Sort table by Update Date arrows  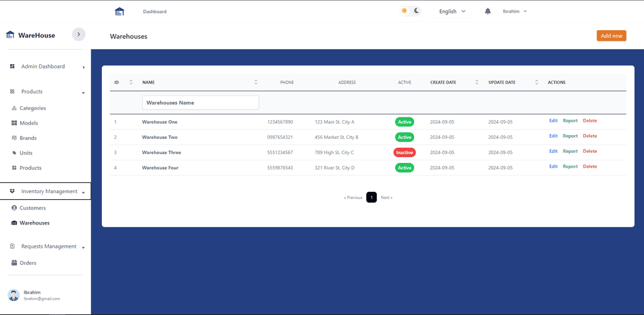(x=536, y=82)
